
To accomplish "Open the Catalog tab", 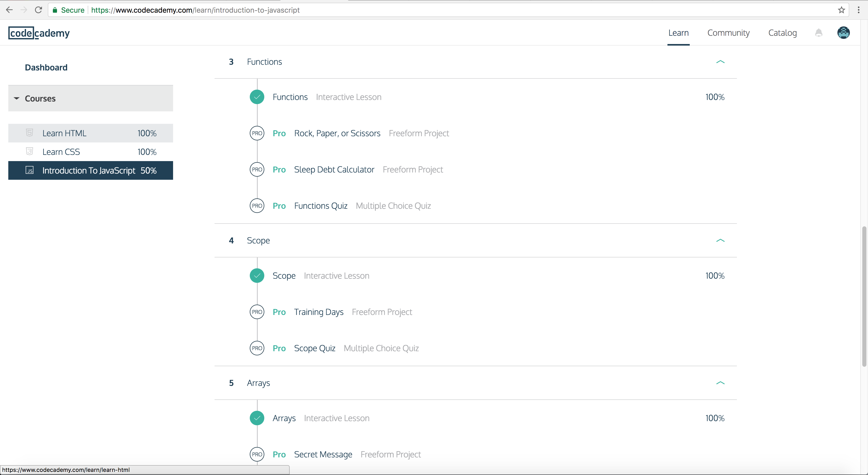I will pyautogui.click(x=782, y=33).
